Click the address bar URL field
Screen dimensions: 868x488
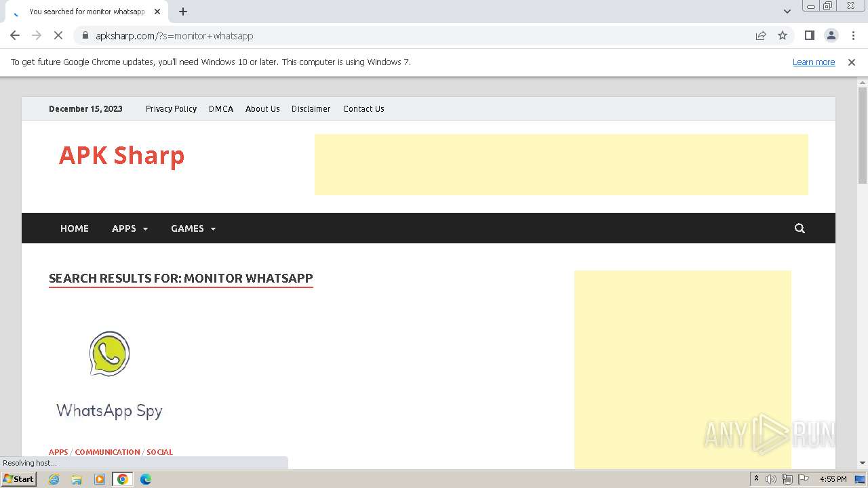click(x=420, y=35)
